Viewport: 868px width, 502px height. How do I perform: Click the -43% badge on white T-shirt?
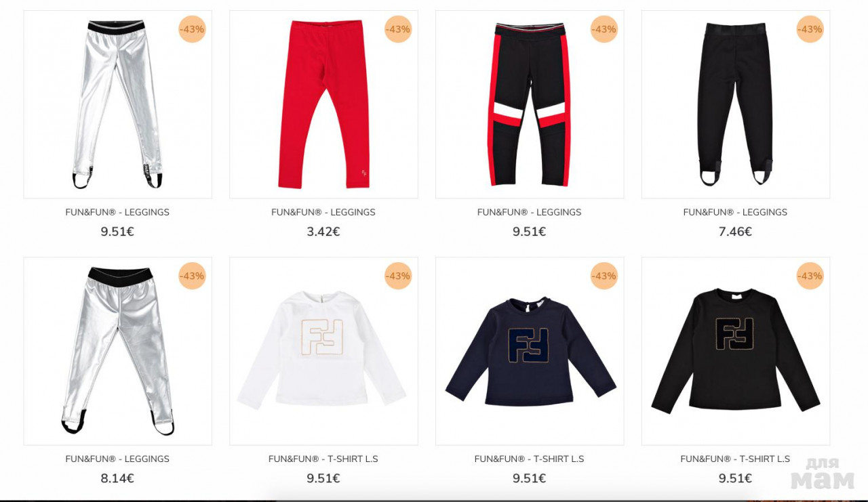click(398, 276)
